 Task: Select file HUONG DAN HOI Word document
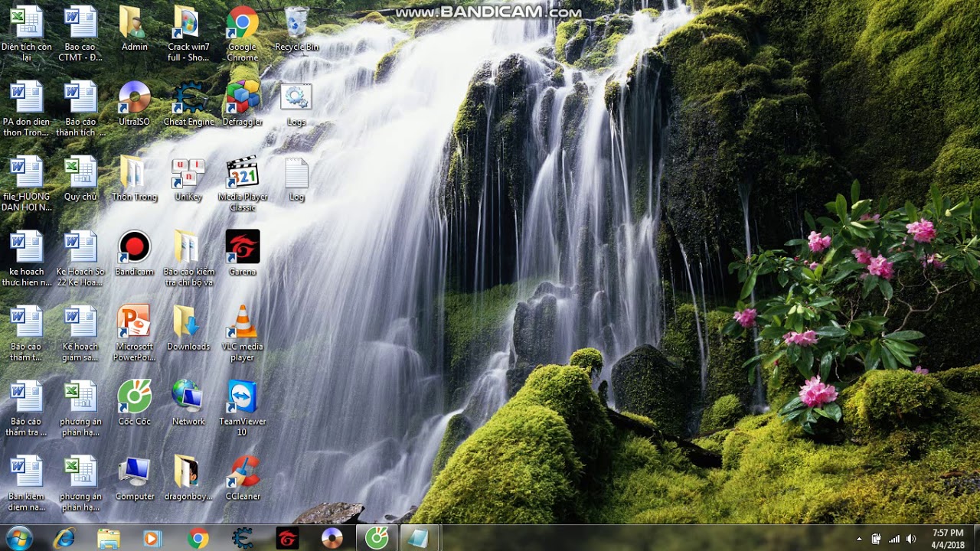pyautogui.click(x=27, y=184)
